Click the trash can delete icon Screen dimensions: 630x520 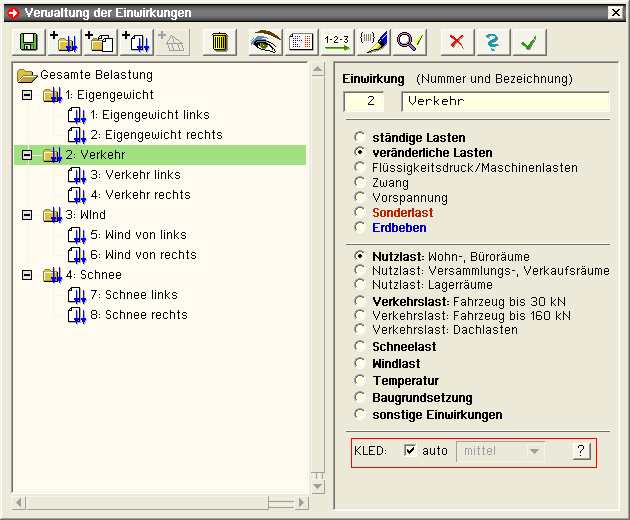pyautogui.click(x=220, y=41)
